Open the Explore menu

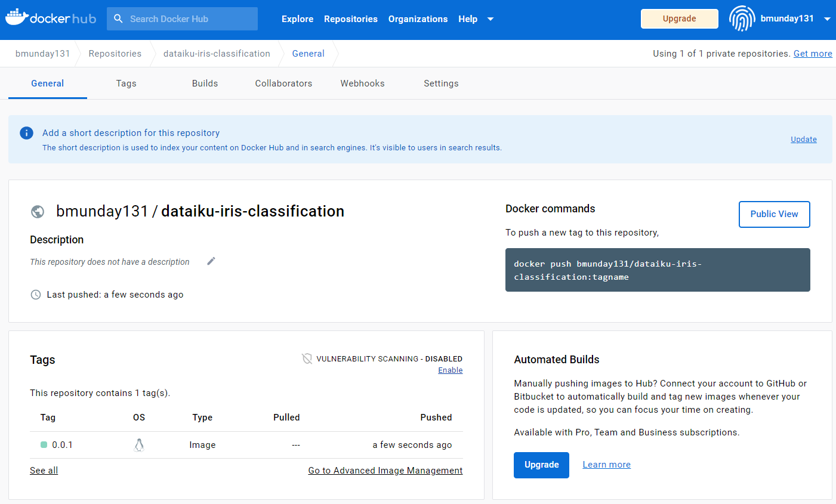(x=298, y=19)
